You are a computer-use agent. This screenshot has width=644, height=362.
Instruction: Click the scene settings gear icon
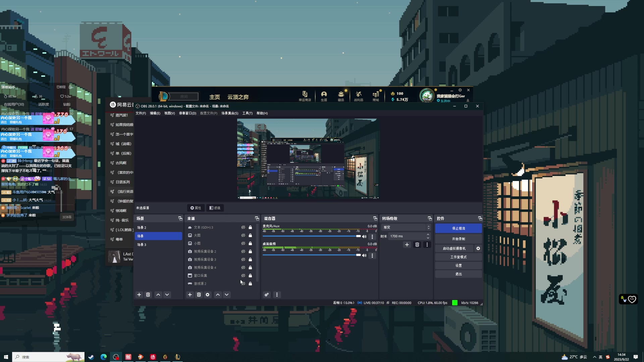pyautogui.click(x=207, y=294)
